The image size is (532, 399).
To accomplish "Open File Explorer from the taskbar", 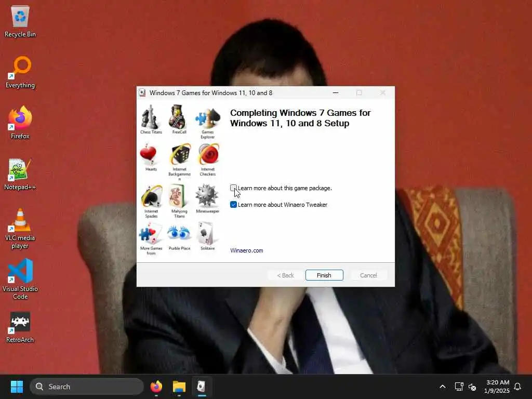I will click(179, 387).
